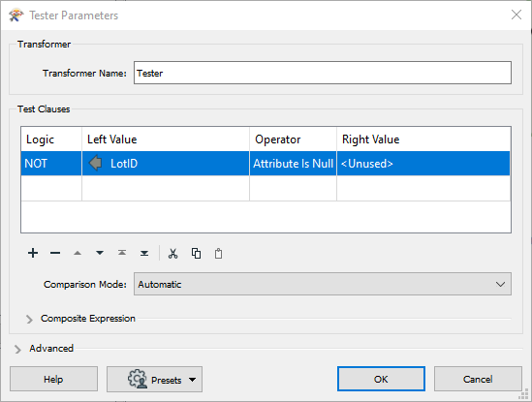Viewport: 532px width, 402px height.
Task: Select the NOT logic cell
Action: pyautogui.click(x=51, y=164)
